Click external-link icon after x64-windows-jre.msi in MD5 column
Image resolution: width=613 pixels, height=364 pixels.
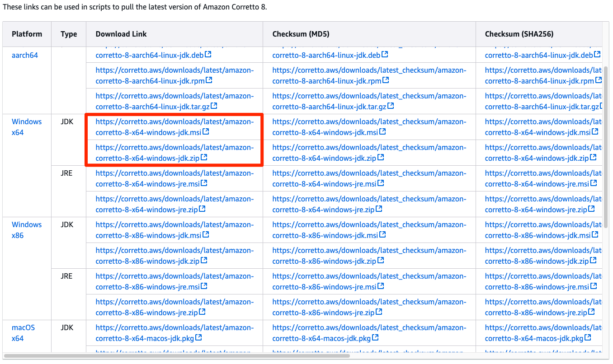pyautogui.click(x=381, y=183)
